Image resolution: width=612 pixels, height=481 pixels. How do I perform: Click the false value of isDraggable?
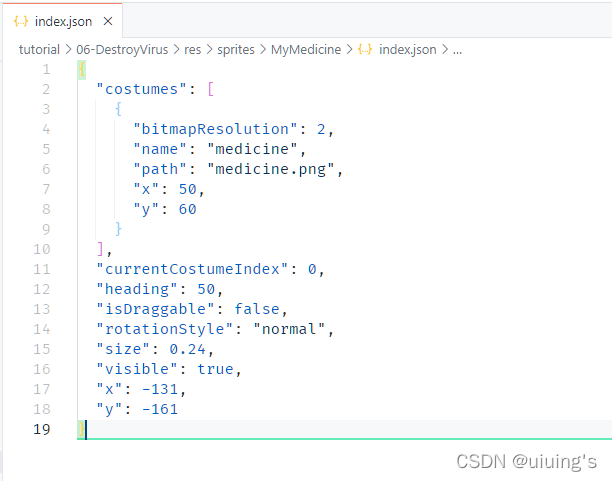(x=256, y=309)
